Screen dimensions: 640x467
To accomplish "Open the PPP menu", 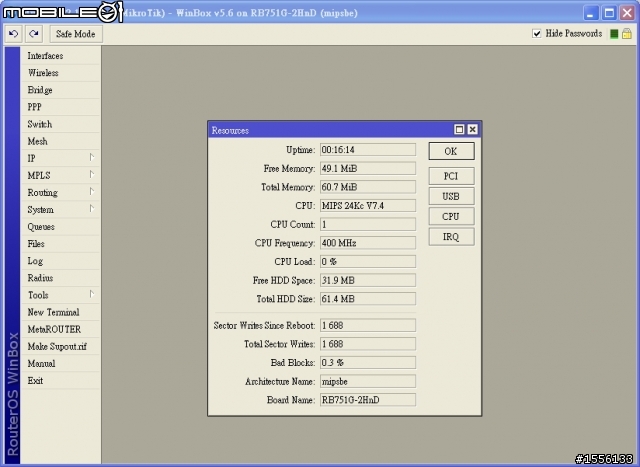I will click(60, 107).
